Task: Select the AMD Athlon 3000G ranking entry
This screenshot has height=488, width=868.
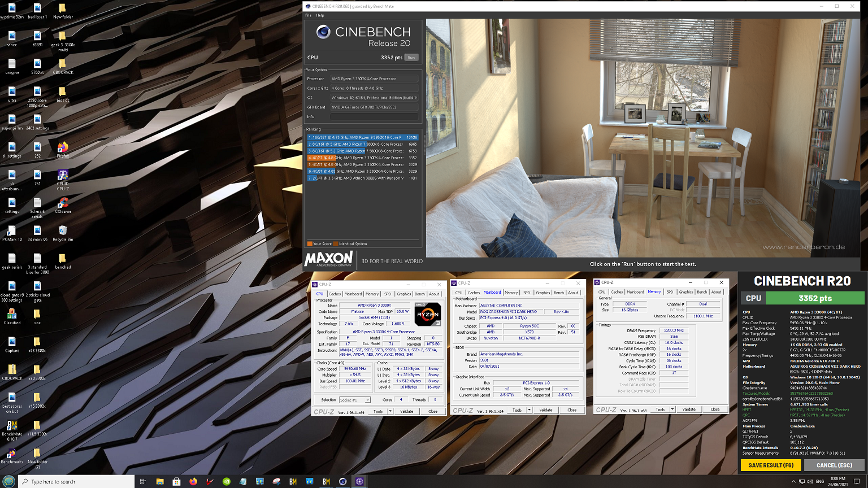Action: pyautogui.click(x=363, y=178)
